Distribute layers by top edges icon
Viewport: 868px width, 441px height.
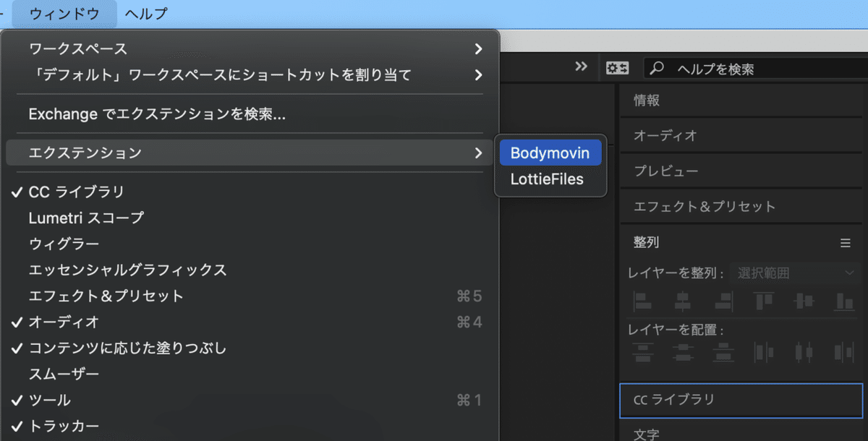[642, 352]
